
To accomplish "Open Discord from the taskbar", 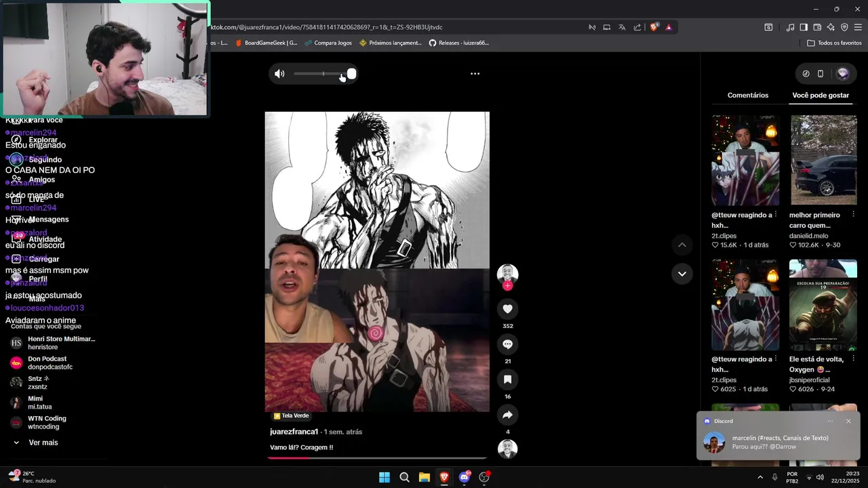I will (x=465, y=477).
